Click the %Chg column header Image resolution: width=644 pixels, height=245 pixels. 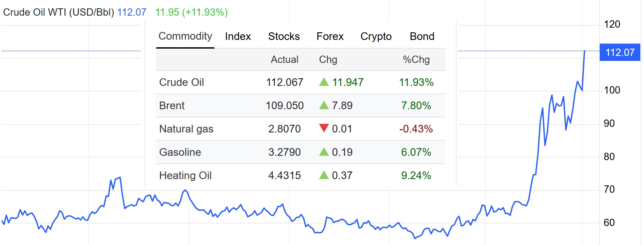tap(416, 60)
